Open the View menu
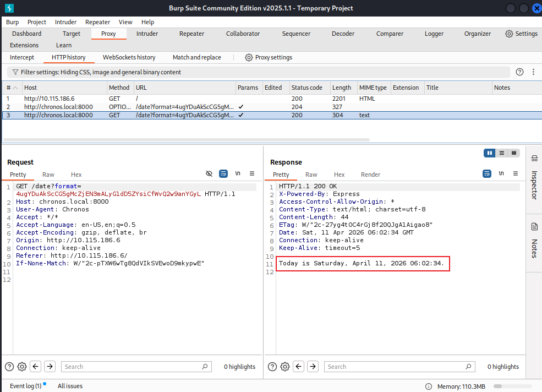 click(125, 22)
